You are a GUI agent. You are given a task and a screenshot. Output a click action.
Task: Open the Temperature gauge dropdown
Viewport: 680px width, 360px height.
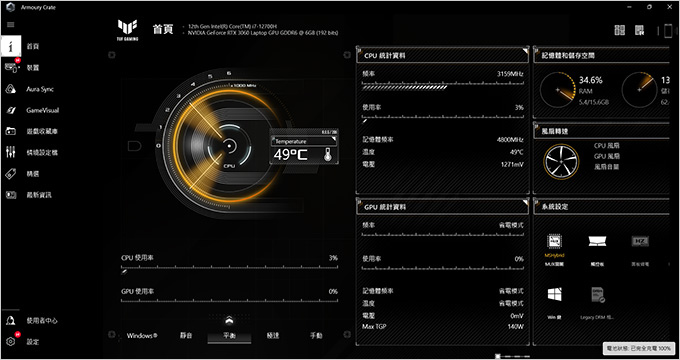coord(304,141)
